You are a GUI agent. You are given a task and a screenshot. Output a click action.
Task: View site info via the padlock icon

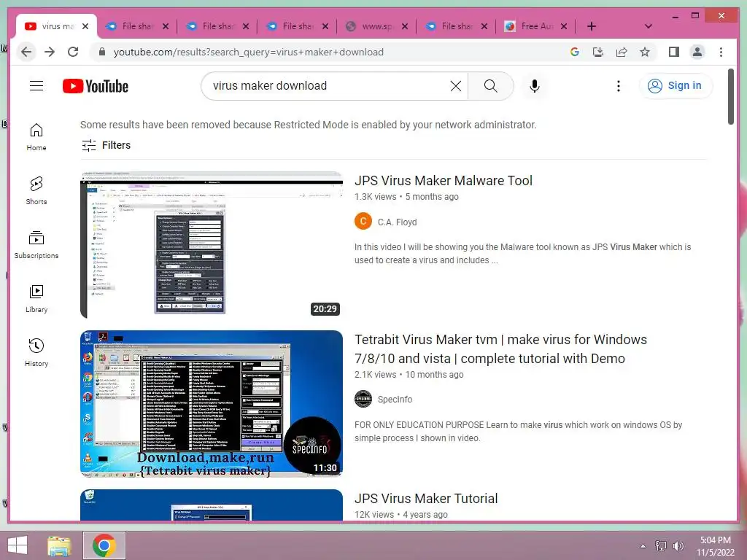tap(101, 52)
